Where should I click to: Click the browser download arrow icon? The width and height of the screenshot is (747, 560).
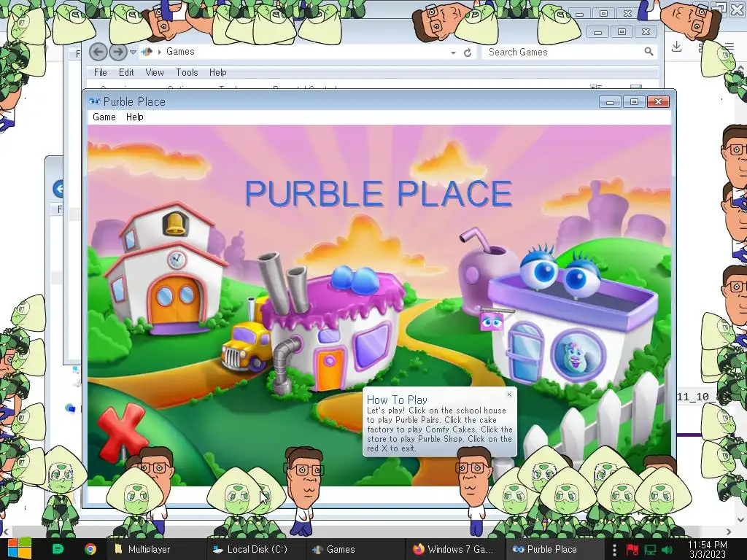coord(676,47)
